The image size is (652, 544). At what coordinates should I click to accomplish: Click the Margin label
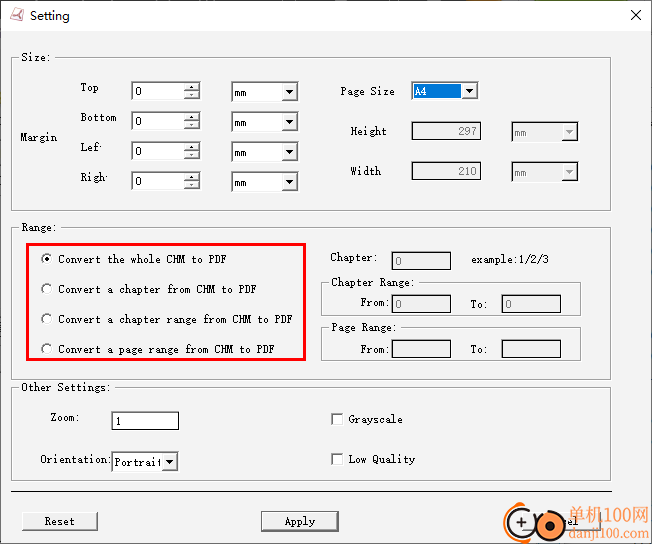pos(39,137)
